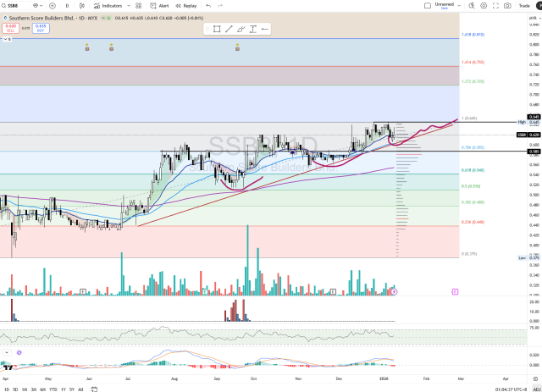The image size is (542, 392).
Task: Take a chart snapshot with camera icon
Action: (507, 6)
